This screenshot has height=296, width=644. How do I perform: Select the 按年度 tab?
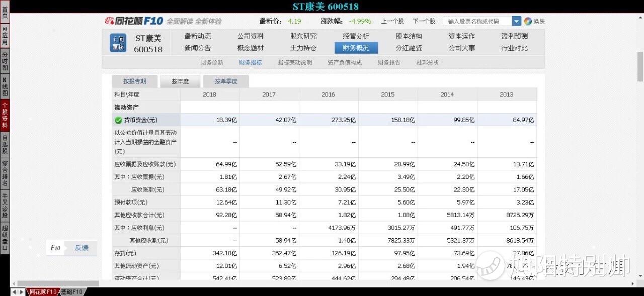(180, 81)
